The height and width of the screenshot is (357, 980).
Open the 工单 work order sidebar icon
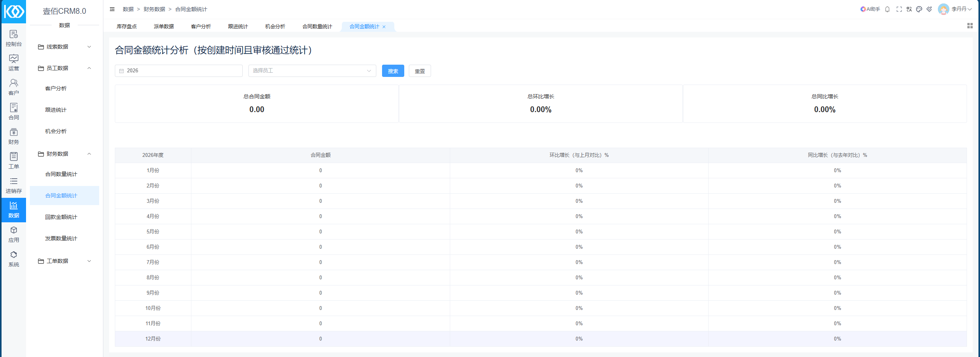click(x=14, y=161)
